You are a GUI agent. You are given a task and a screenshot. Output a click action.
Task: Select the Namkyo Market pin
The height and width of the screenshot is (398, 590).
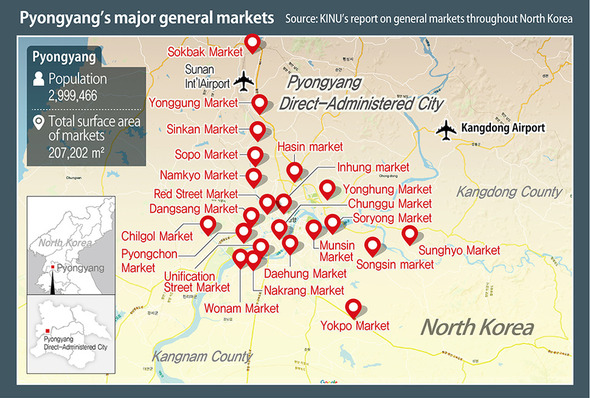pyautogui.click(x=254, y=178)
